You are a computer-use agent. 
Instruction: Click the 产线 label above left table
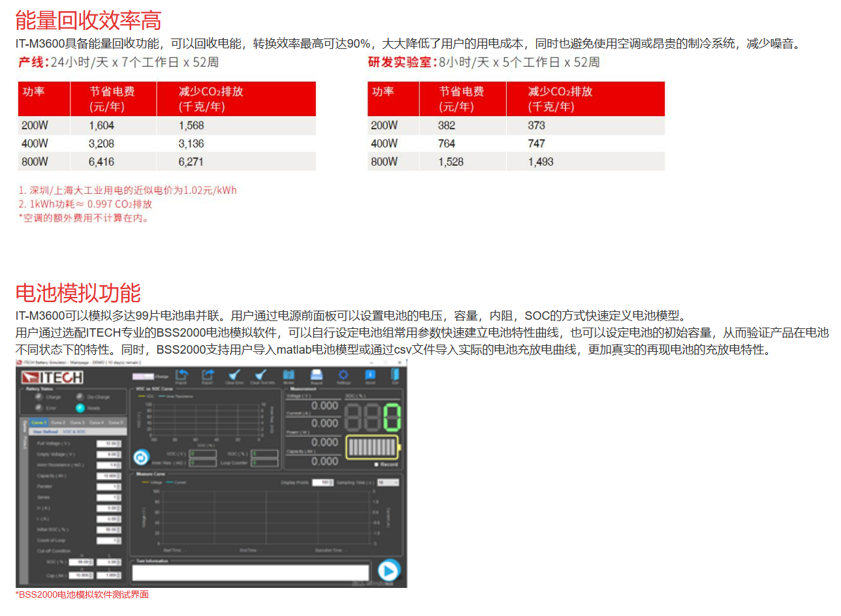[33, 63]
